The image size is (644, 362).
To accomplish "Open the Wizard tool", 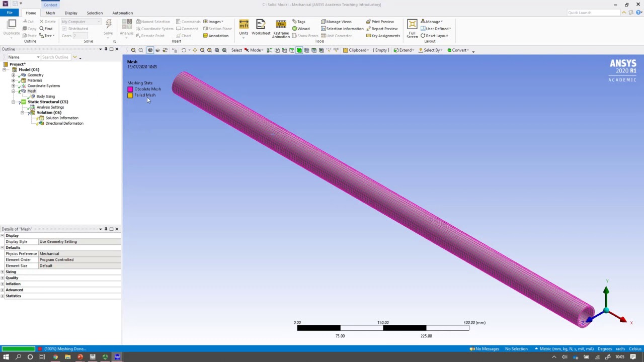I will [x=301, y=29].
